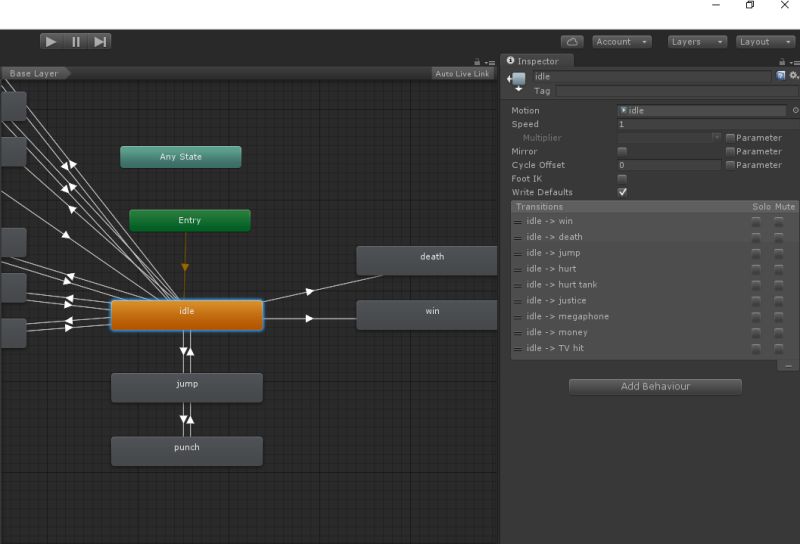Viewport: 800px width, 544px height.
Task: Click the Pause button in toolbar
Action: [x=76, y=41]
